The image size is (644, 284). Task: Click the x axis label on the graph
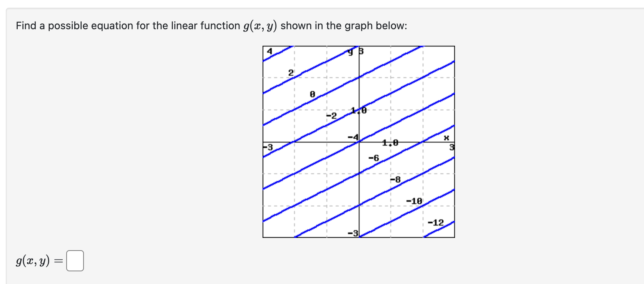pyautogui.click(x=446, y=138)
